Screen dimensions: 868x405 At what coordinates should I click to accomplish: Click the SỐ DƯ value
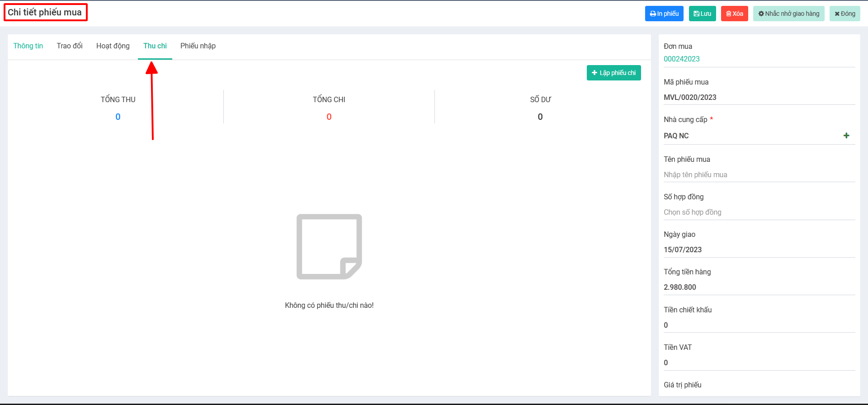[540, 117]
